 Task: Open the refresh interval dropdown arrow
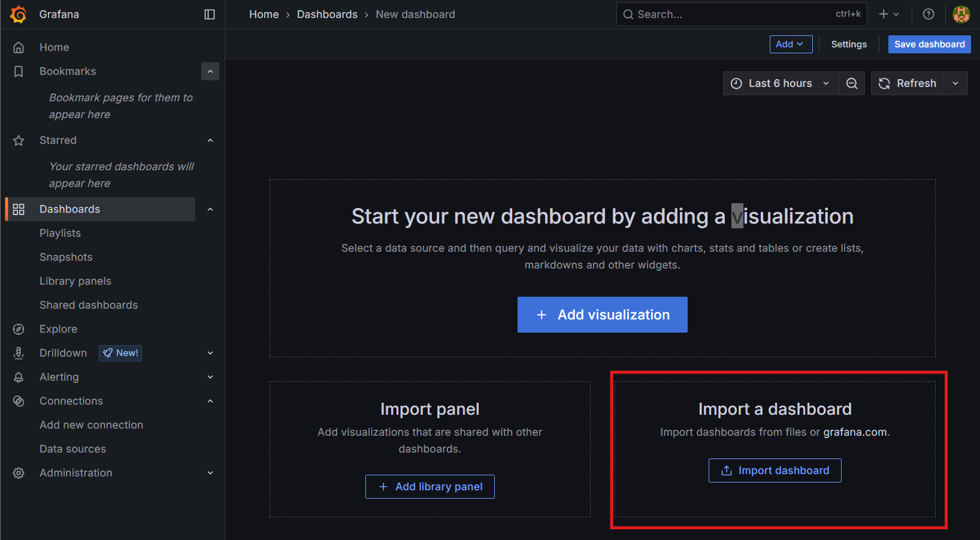(x=955, y=83)
